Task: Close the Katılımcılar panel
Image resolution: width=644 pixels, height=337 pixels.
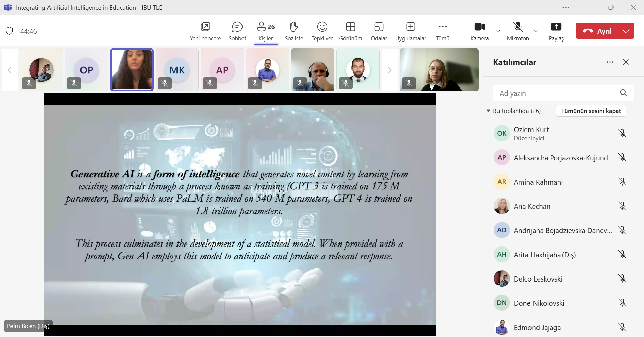Action: pyautogui.click(x=626, y=62)
